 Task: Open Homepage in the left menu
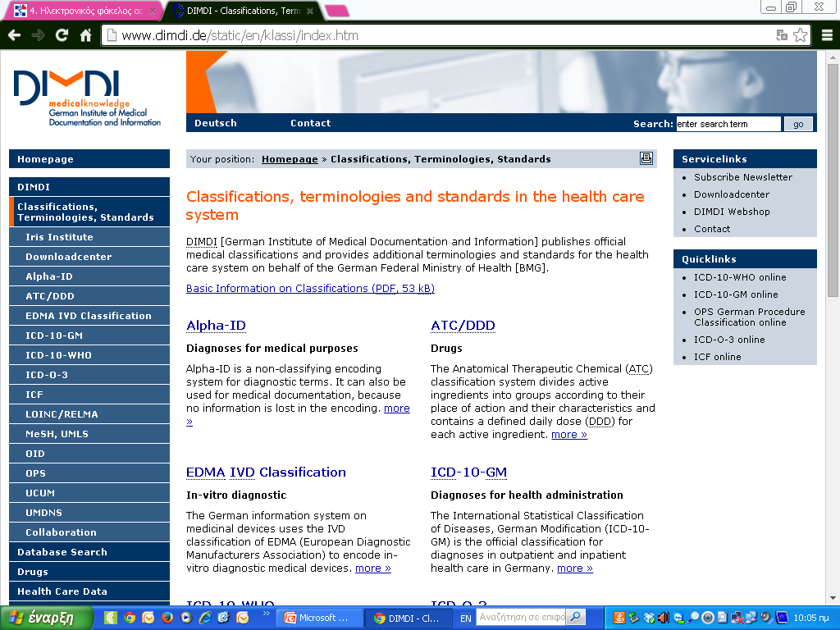click(89, 159)
